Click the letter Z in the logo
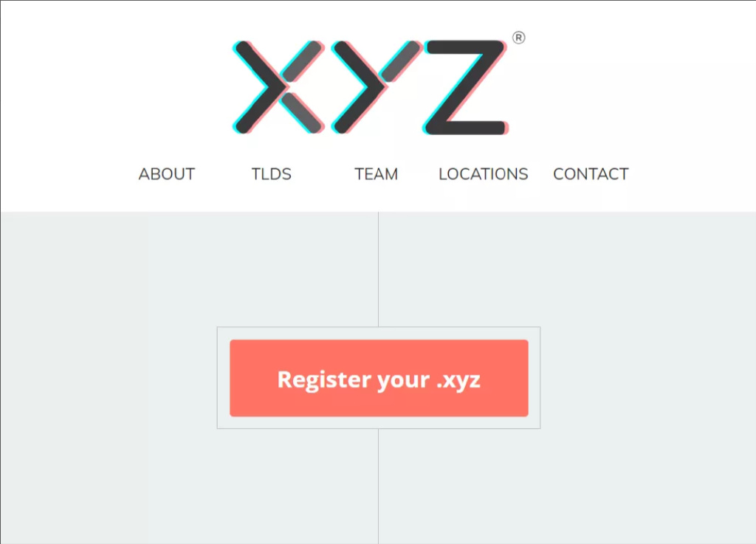This screenshot has width=756, height=544. click(x=466, y=87)
